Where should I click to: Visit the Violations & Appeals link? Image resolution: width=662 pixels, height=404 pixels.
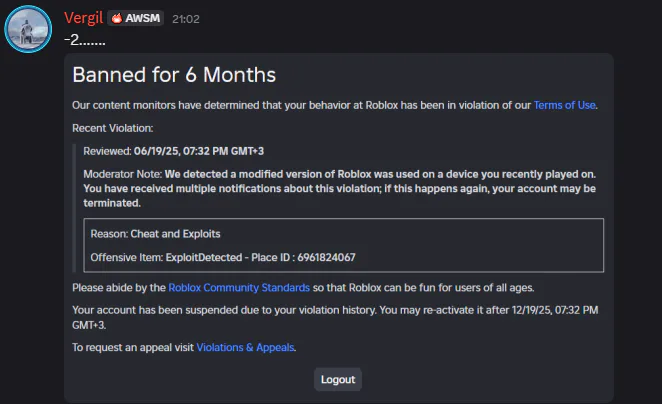click(x=245, y=347)
